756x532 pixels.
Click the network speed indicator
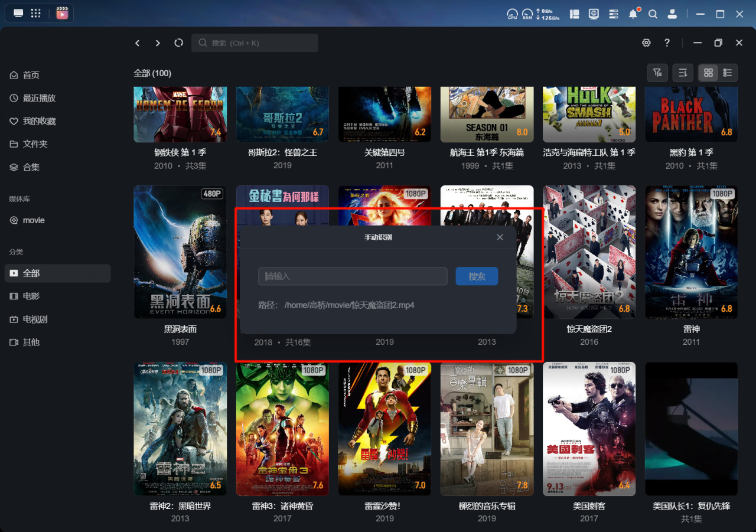pos(548,14)
